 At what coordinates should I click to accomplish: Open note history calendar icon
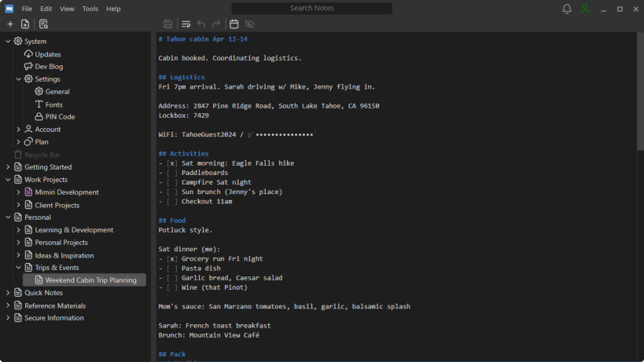[x=234, y=24]
